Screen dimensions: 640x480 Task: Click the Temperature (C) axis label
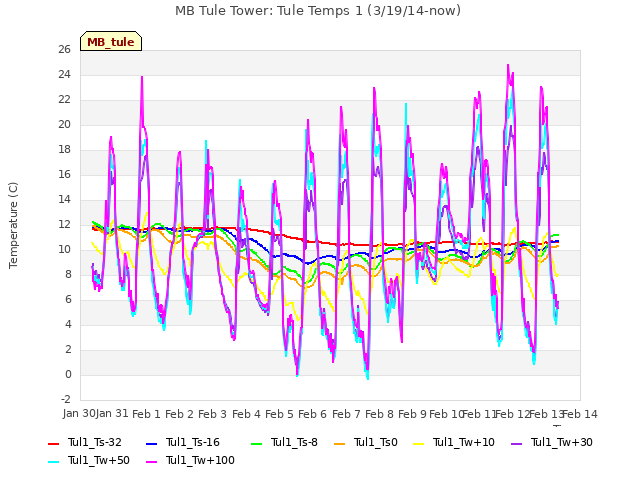(13, 225)
